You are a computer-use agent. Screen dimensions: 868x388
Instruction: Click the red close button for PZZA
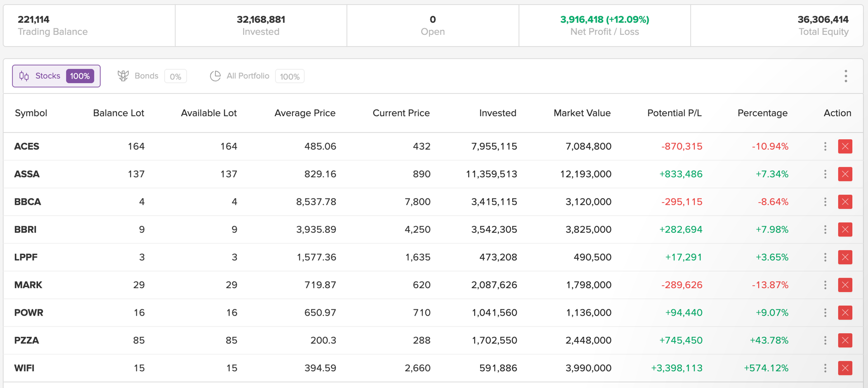pos(845,341)
